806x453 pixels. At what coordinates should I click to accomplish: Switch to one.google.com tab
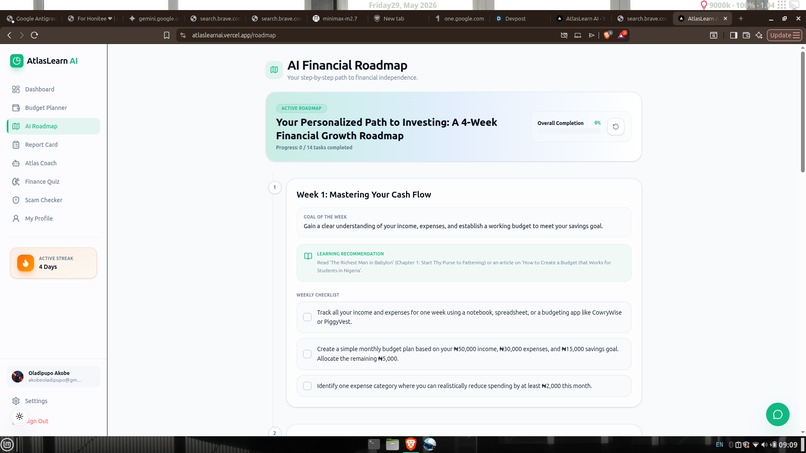[x=460, y=19]
